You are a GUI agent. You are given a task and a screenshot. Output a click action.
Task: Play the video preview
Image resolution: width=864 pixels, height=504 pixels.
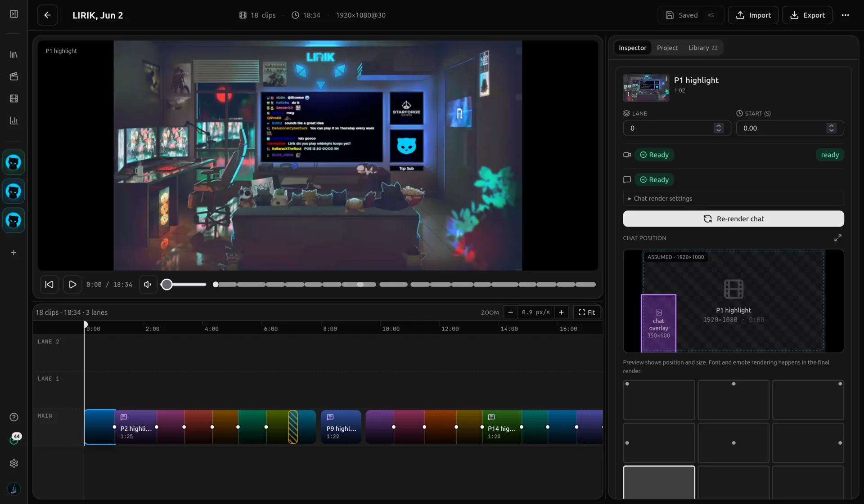(x=72, y=285)
